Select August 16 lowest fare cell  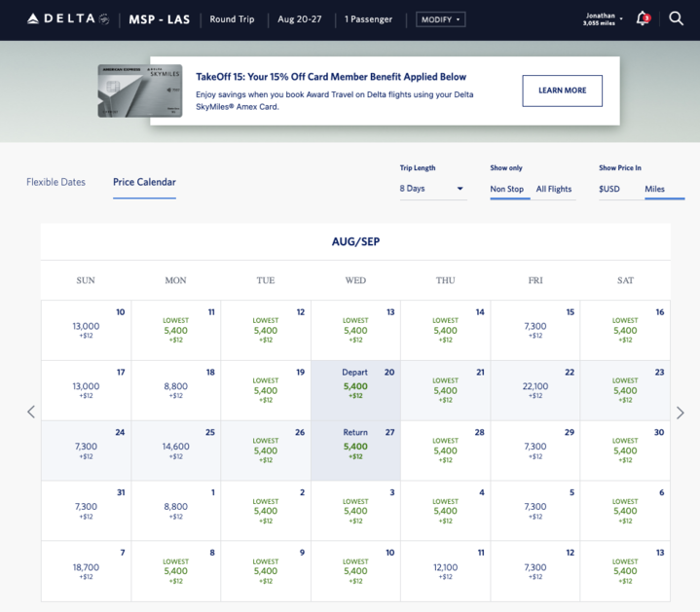[x=625, y=330]
